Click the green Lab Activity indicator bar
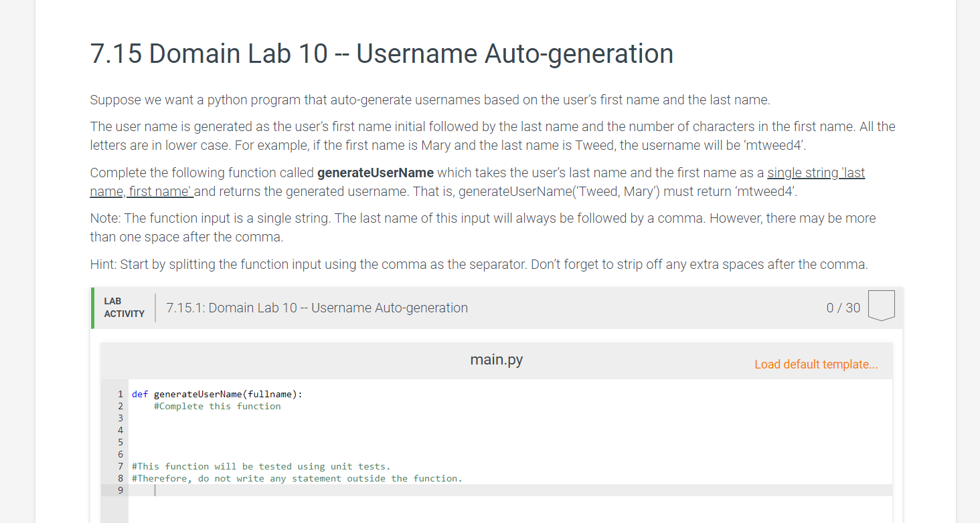 pyautogui.click(x=92, y=308)
